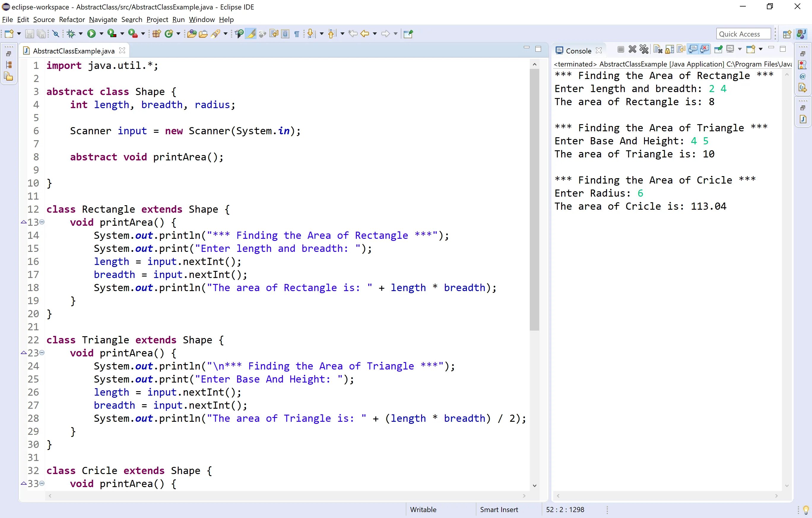Click the Open Type icon
Image resolution: width=812 pixels, height=518 pixels.
(191, 34)
